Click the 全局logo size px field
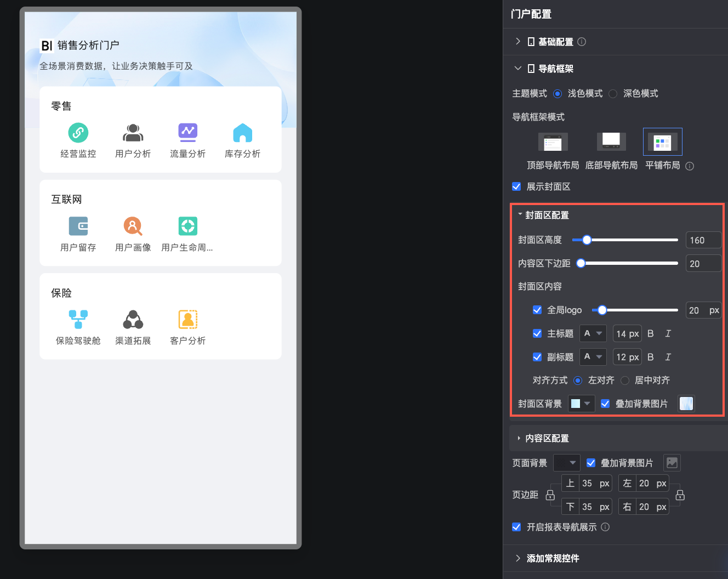This screenshot has width=728, height=579. click(704, 310)
